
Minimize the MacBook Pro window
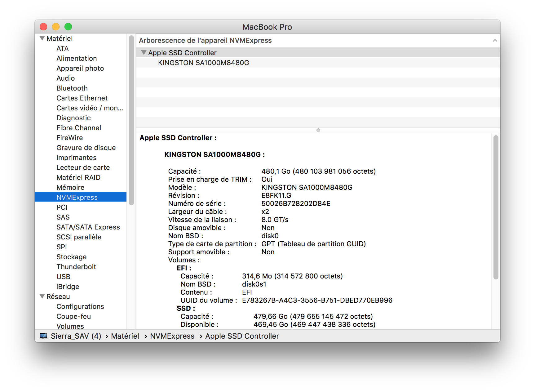(56, 27)
